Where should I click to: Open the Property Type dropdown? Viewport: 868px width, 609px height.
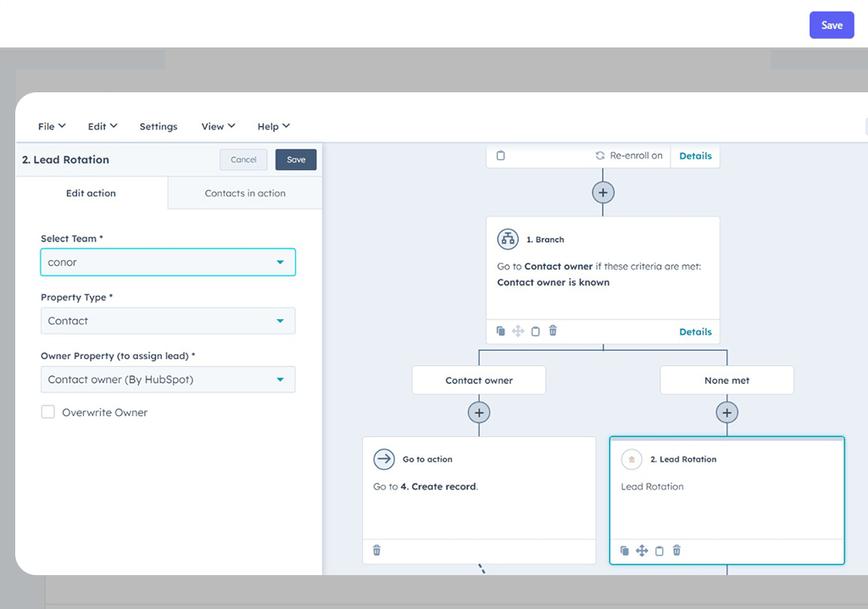(168, 321)
